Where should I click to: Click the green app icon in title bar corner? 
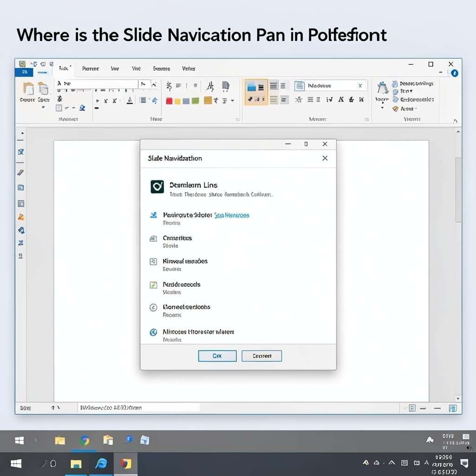(22, 64)
